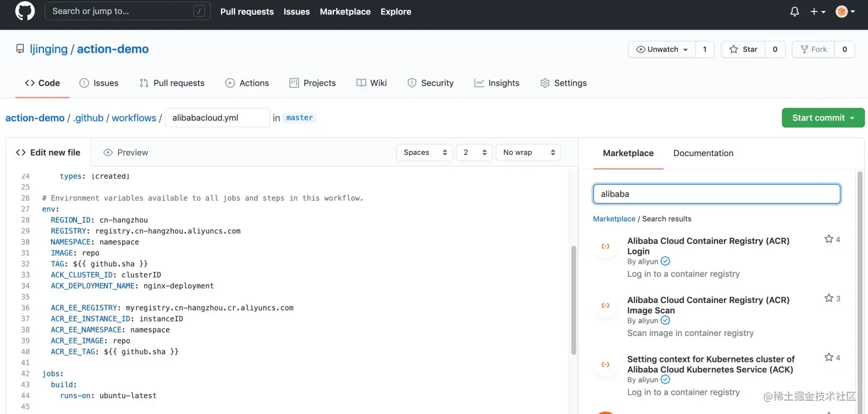Open the Spaces indent mode dropdown
Viewport: 868px width, 414px height.
425,153
